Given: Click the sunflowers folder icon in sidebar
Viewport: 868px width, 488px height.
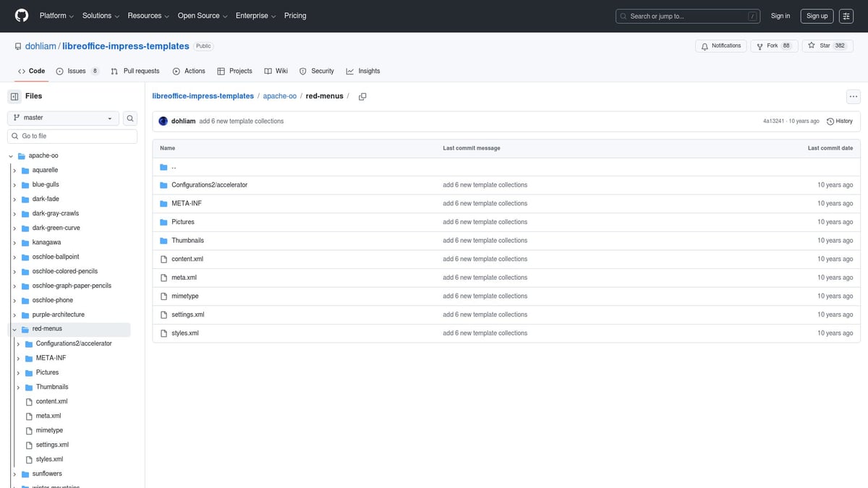Looking at the screenshot, I should [x=25, y=474].
